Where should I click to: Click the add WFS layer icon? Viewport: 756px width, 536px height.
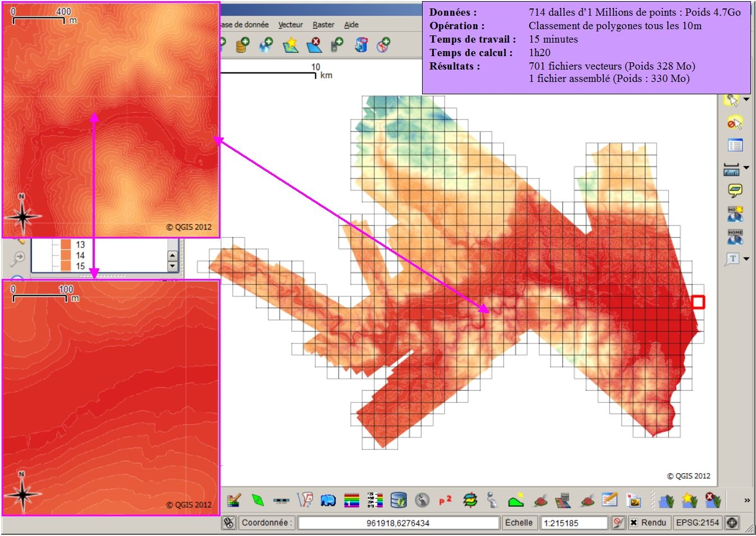click(x=384, y=45)
